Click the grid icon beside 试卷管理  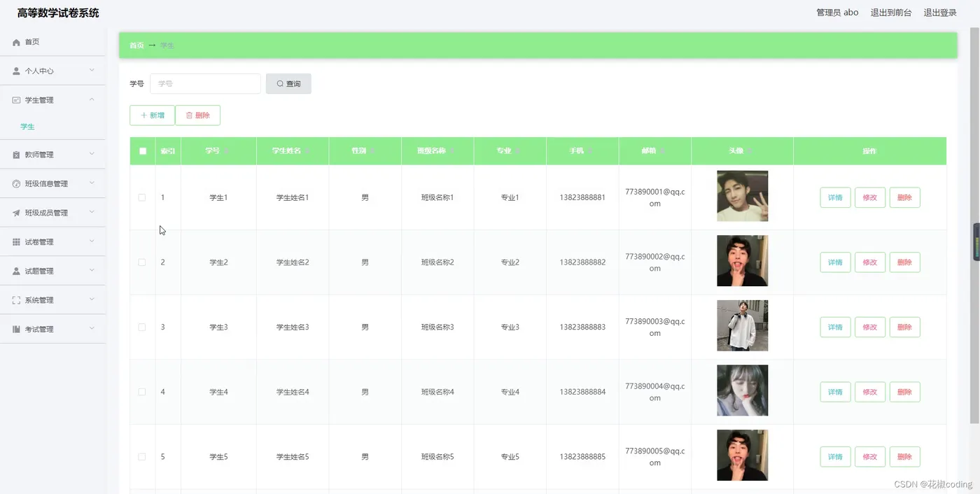click(16, 242)
